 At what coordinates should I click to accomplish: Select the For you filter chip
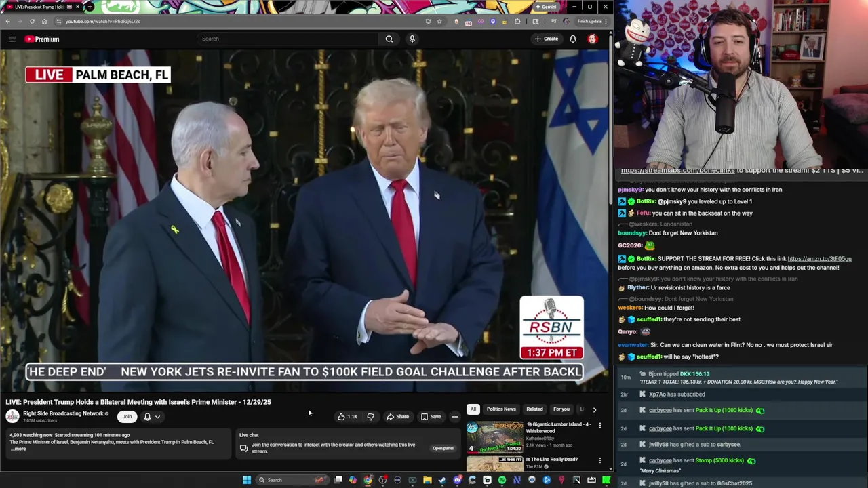tap(561, 409)
